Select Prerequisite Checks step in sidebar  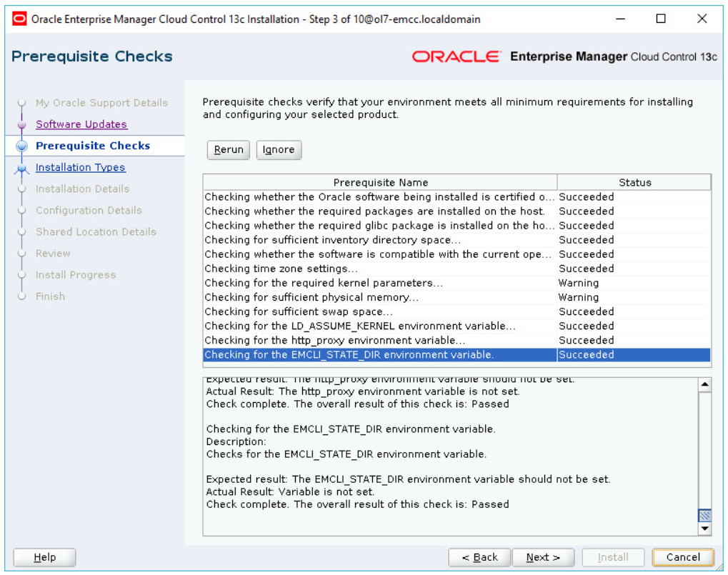click(93, 146)
